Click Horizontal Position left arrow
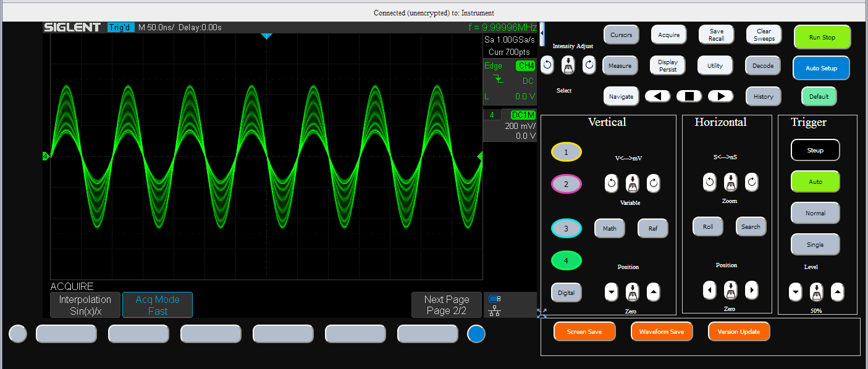The width and height of the screenshot is (868, 369). coord(710,289)
